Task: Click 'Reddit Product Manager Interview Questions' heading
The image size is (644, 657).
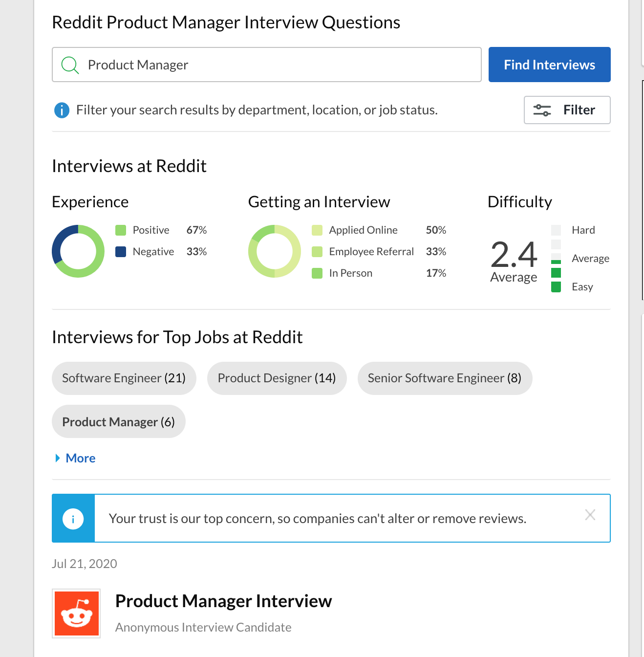Action: (x=226, y=22)
